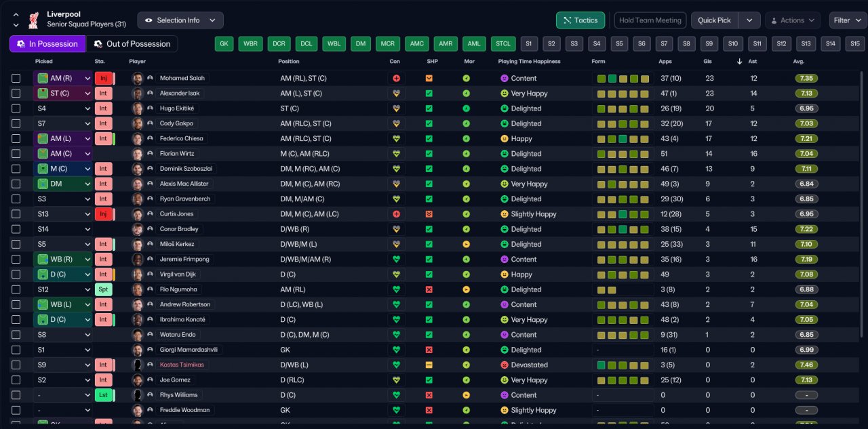Switch to the In Possession tab
This screenshot has width=868, height=429.
[x=47, y=44]
